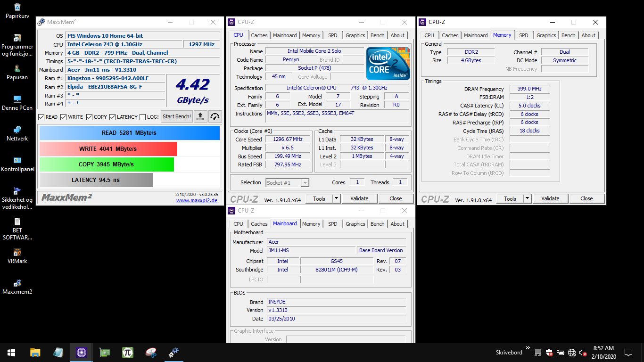The height and width of the screenshot is (362, 644).
Task: Click Validate in CPU-Z CPU window
Action: click(x=359, y=198)
